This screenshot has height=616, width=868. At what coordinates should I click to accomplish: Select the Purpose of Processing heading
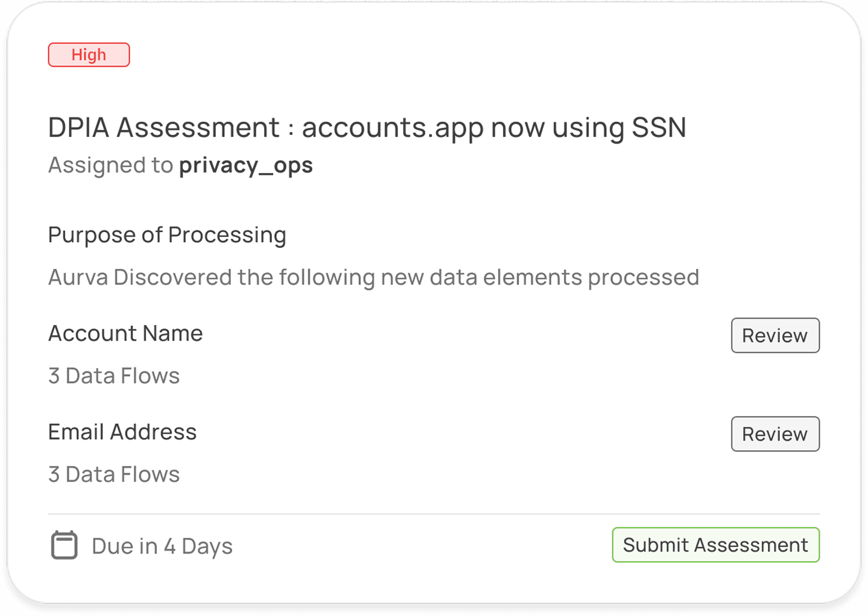pos(167,235)
